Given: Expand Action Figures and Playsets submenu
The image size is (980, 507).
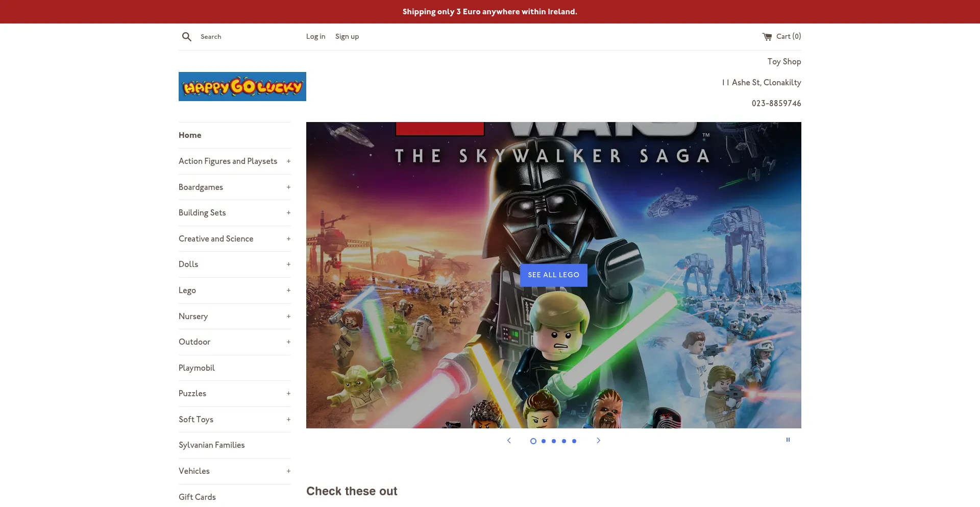Looking at the screenshot, I should pos(288,161).
